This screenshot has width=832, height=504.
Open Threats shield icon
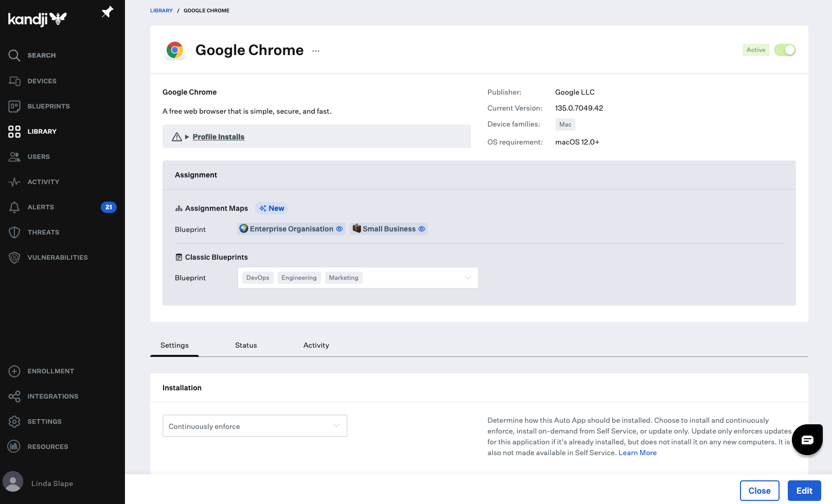pyautogui.click(x=14, y=232)
